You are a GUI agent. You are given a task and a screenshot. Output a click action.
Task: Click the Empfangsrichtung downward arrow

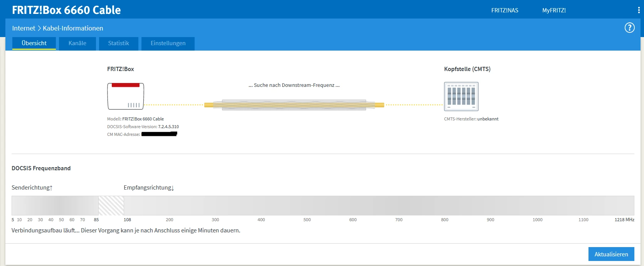(x=173, y=188)
